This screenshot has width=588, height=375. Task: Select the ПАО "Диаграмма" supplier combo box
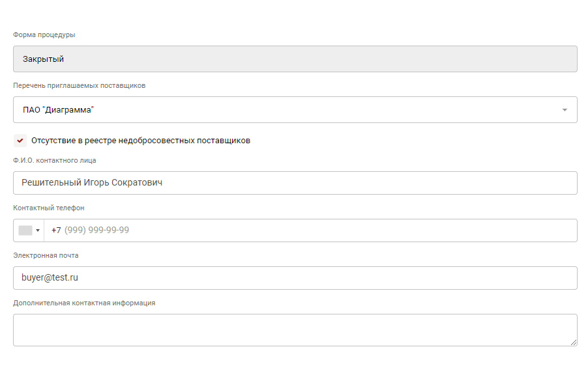(x=287, y=110)
